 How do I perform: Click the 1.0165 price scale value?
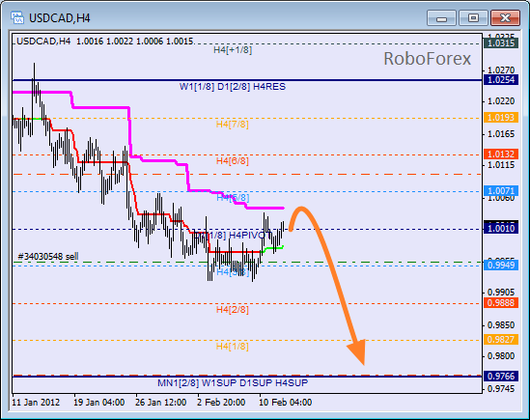[501, 134]
